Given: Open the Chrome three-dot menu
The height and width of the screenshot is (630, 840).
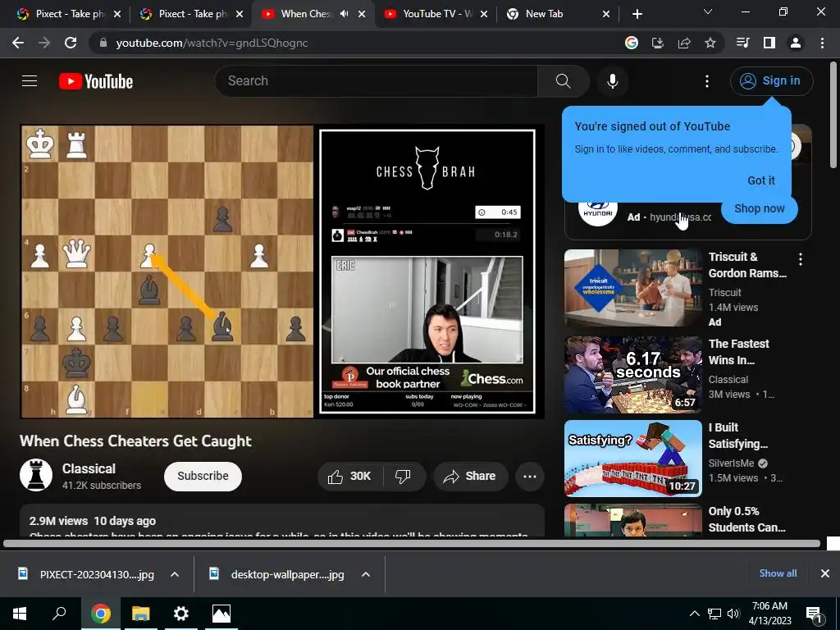Looking at the screenshot, I should tap(822, 43).
